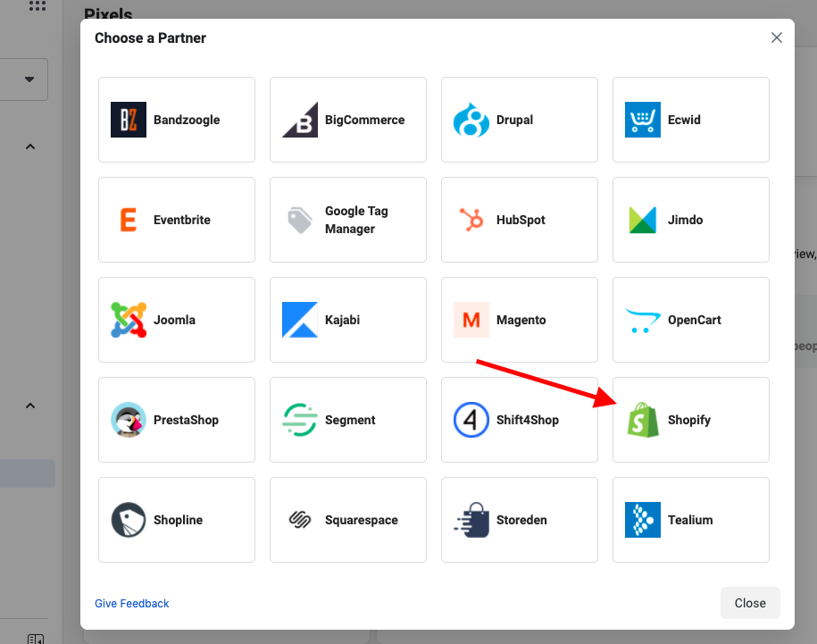Click the Shopify green bag logo

643,420
